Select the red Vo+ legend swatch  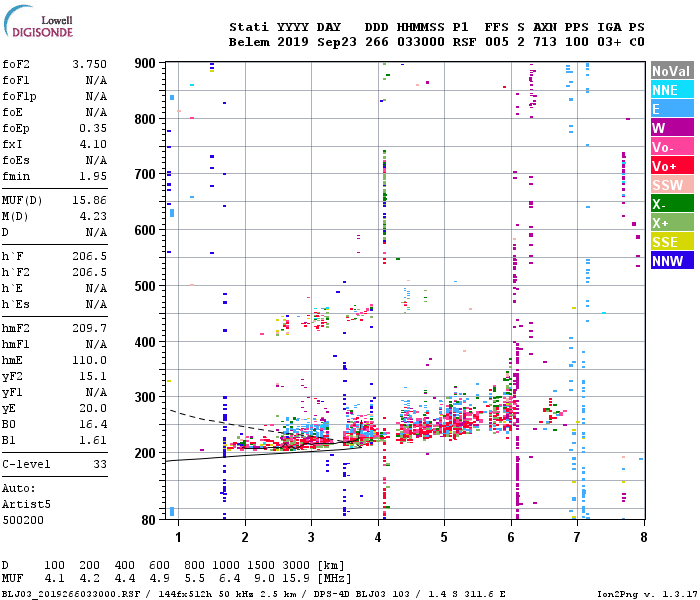[672, 166]
